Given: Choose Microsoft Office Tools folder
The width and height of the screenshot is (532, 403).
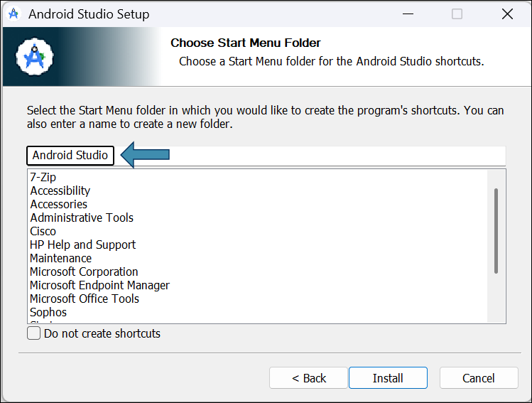Looking at the screenshot, I should [85, 299].
